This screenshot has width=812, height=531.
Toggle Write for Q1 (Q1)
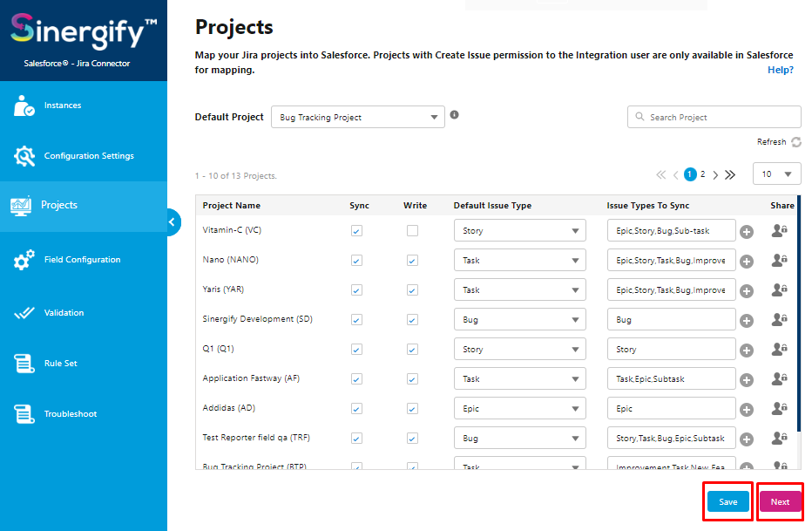(x=412, y=349)
